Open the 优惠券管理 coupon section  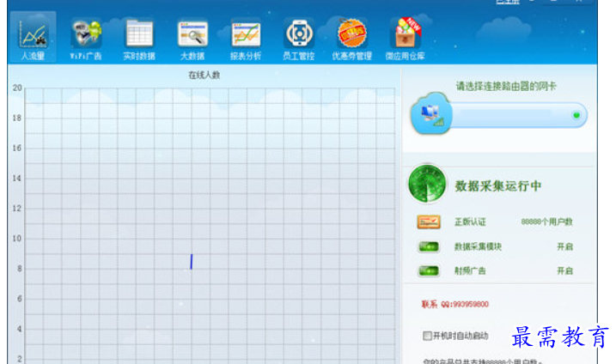(351, 39)
